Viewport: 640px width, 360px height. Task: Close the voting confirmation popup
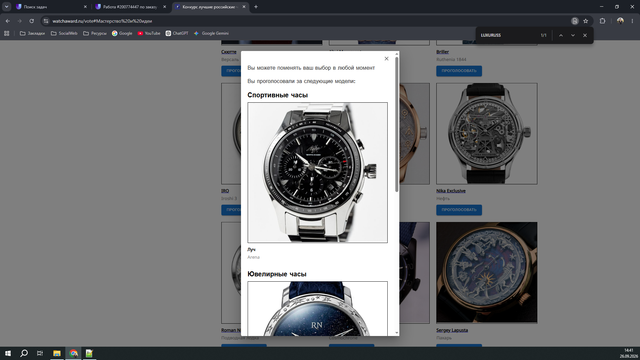[387, 59]
